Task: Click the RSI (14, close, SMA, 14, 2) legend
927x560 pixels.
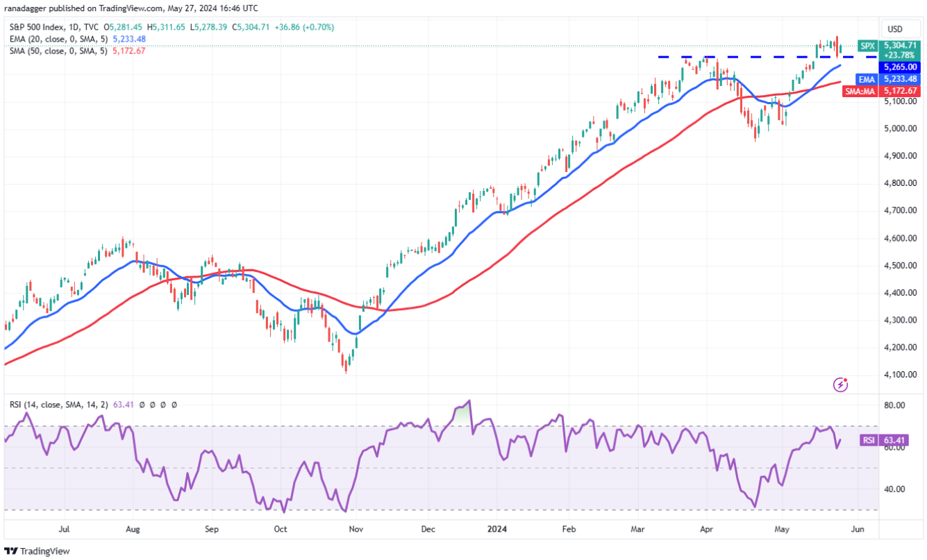Action: click(60, 404)
